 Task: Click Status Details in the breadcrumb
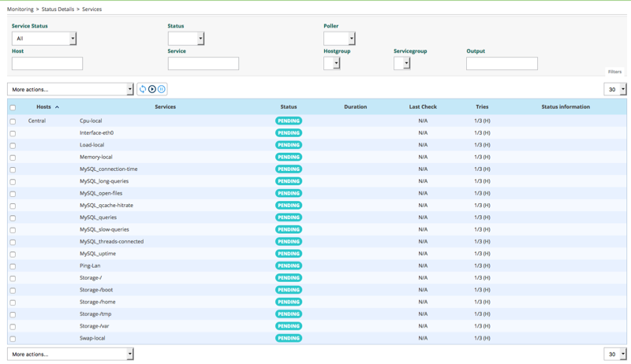[x=58, y=9]
